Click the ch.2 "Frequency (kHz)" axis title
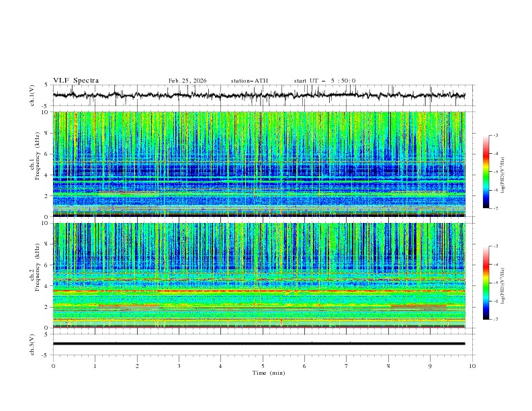 click(x=38, y=267)
